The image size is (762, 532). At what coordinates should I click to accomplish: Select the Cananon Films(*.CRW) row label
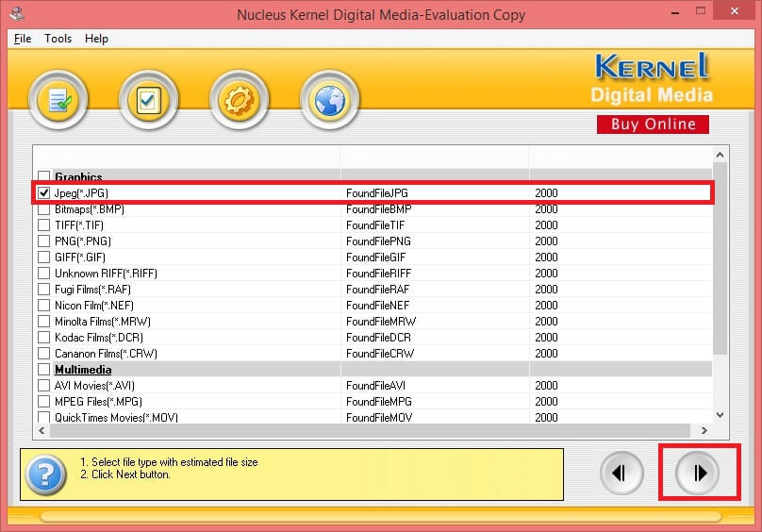(x=106, y=354)
